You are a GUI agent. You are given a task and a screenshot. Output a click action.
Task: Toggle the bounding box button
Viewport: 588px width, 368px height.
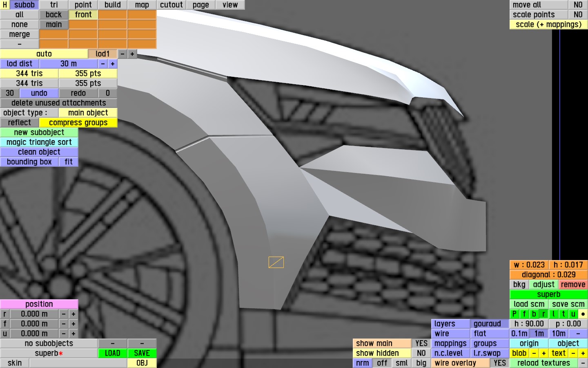pyautogui.click(x=29, y=162)
